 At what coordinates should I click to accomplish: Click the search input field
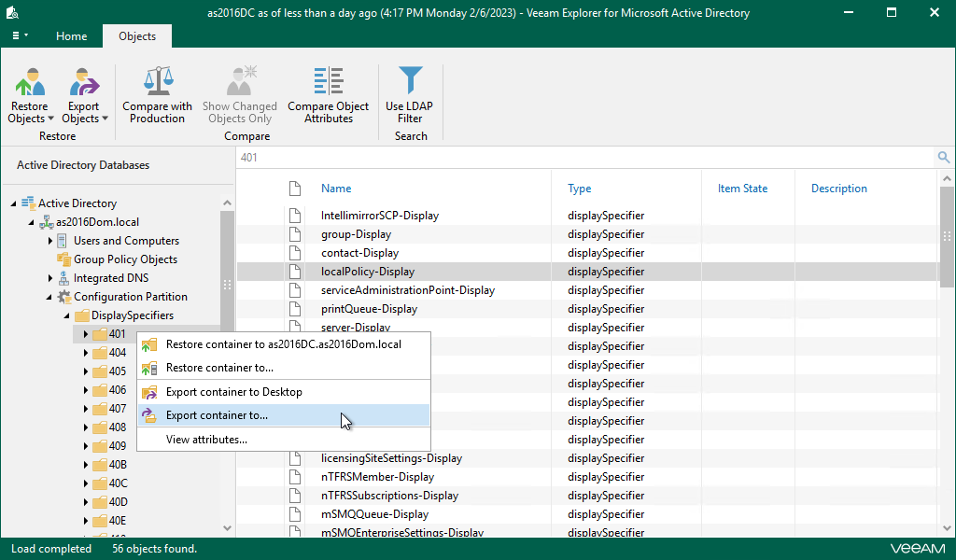point(579,158)
